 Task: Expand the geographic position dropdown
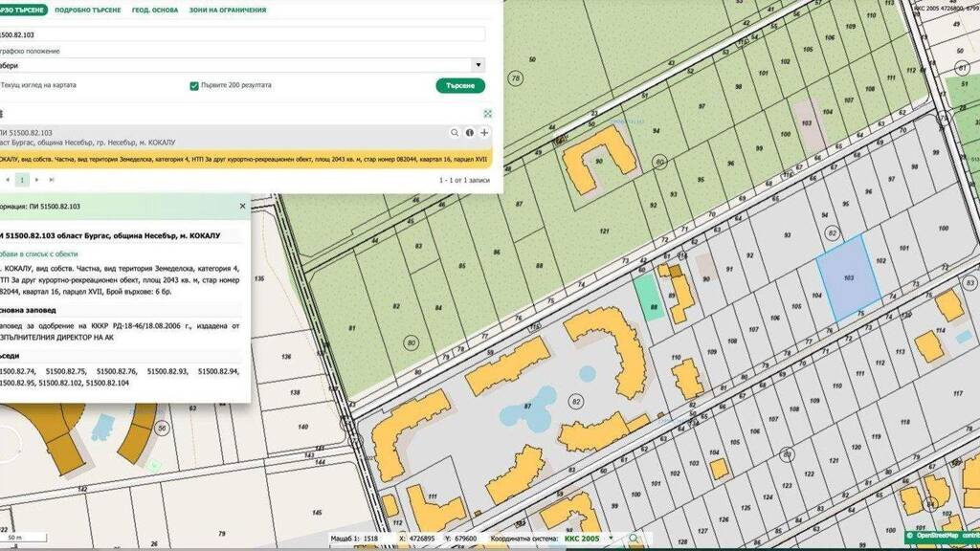click(x=478, y=65)
